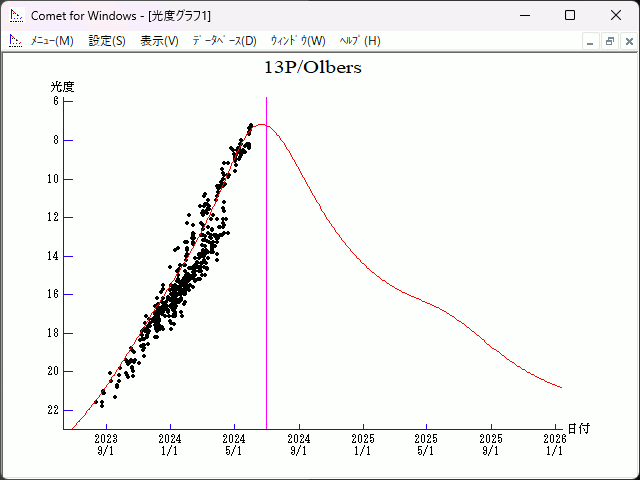Click the 2024 5/1 date label
The height and width of the screenshot is (480, 640).
(x=234, y=445)
